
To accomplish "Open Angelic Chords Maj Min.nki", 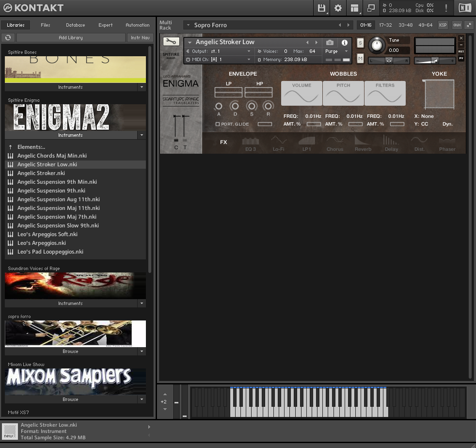I will coord(52,156).
